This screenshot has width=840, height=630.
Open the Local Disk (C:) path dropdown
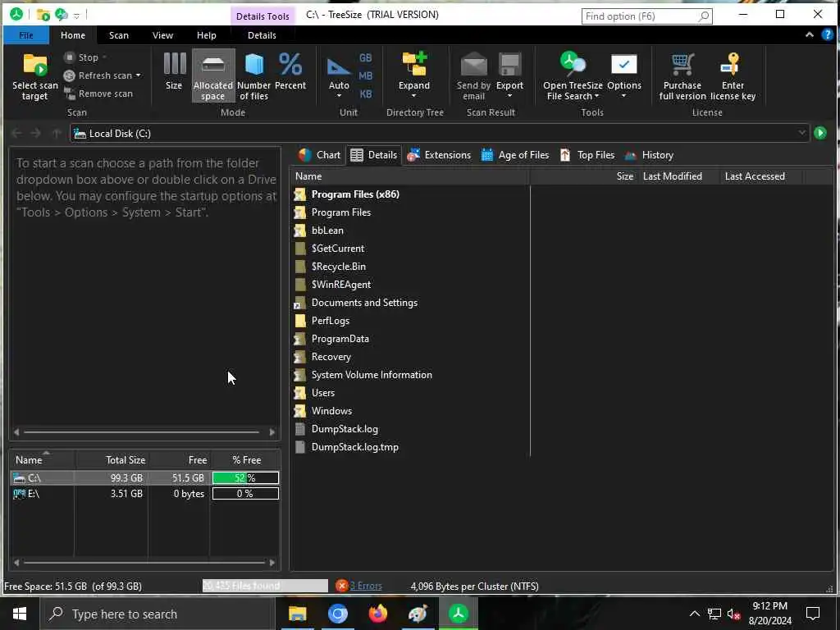click(801, 134)
